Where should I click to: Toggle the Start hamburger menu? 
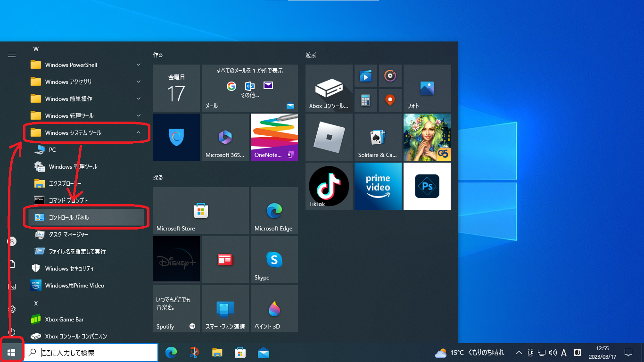(12, 55)
